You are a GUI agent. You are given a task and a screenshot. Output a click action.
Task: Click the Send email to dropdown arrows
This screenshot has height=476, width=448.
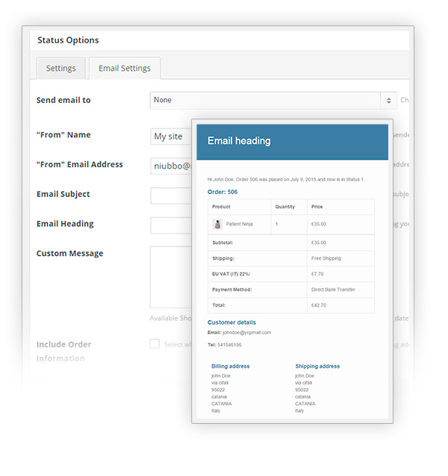tap(388, 101)
